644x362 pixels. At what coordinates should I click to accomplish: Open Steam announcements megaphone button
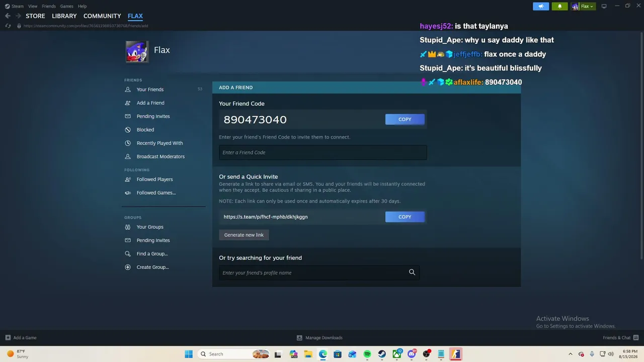pyautogui.click(x=541, y=6)
